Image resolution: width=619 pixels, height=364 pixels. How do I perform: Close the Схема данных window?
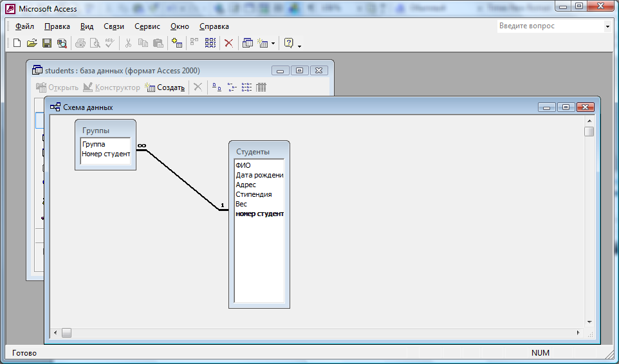[x=585, y=107]
